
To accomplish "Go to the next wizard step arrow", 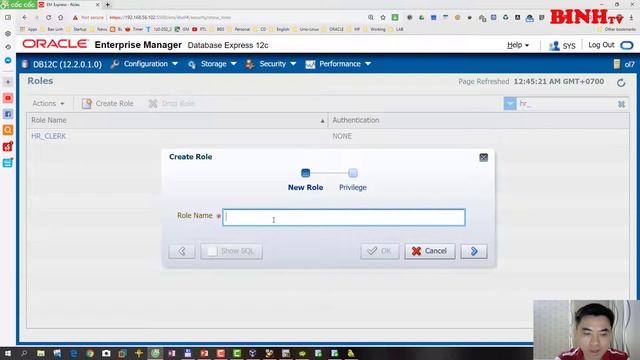I will [473, 251].
